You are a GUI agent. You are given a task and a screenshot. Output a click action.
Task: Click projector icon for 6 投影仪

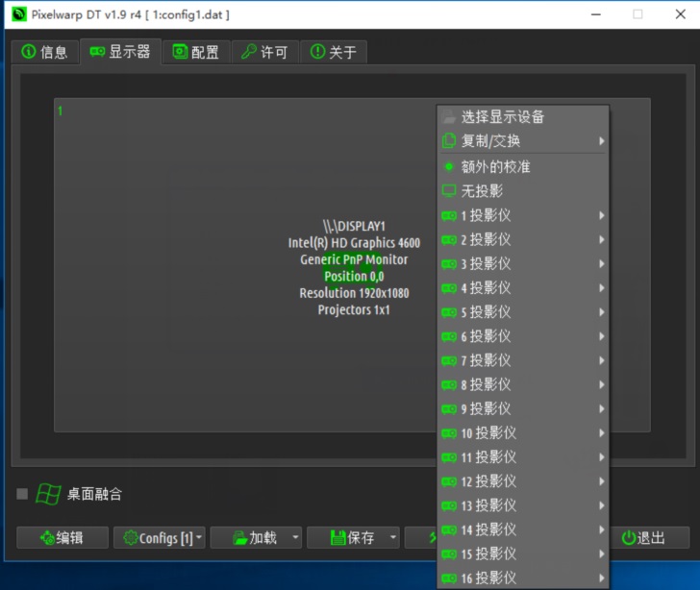click(x=449, y=336)
